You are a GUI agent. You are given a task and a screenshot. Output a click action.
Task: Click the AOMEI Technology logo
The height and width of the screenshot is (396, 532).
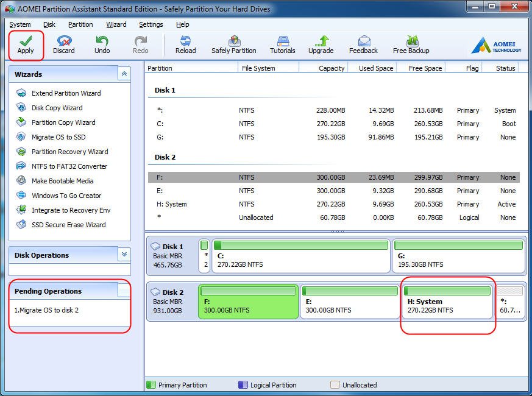[497, 46]
